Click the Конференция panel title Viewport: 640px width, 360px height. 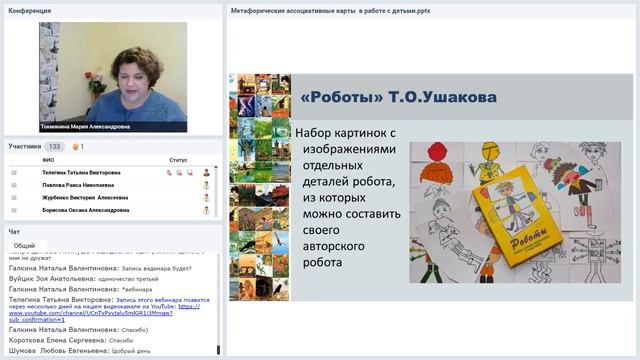[30, 11]
